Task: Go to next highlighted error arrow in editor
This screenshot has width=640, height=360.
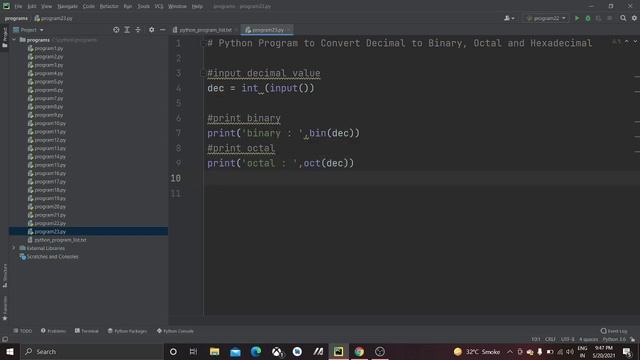Action: coord(635,42)
